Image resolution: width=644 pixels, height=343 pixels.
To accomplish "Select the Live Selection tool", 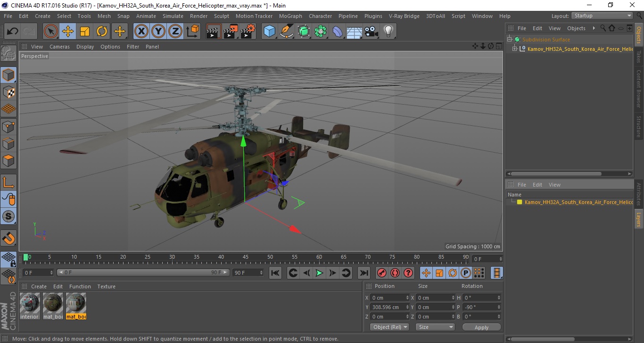I will pos(51,32).
